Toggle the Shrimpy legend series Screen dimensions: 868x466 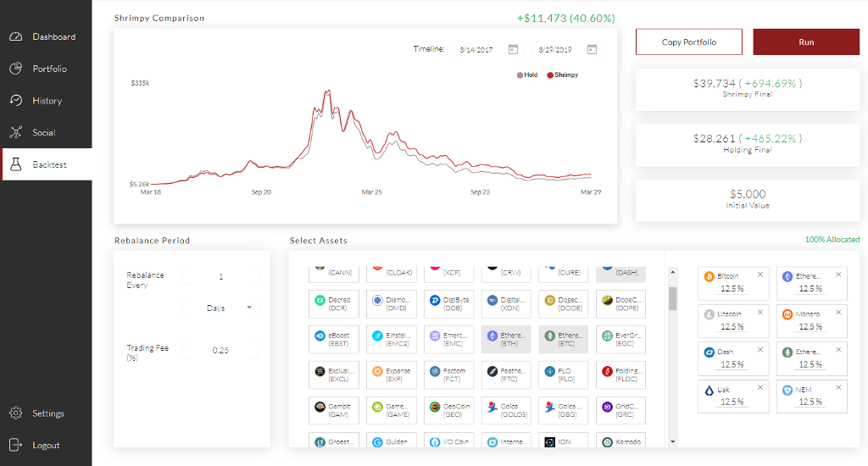pos(563,75)
